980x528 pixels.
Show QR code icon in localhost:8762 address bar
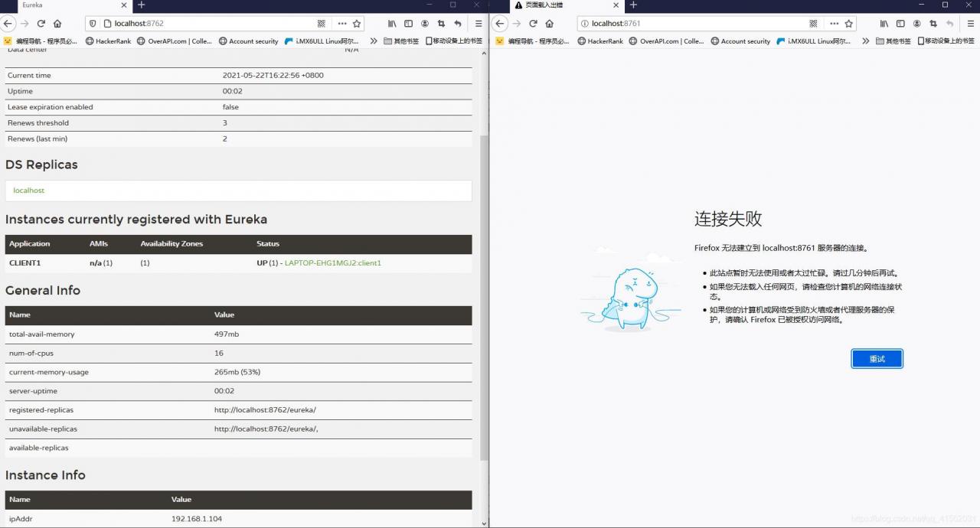[x=322, y=24]
